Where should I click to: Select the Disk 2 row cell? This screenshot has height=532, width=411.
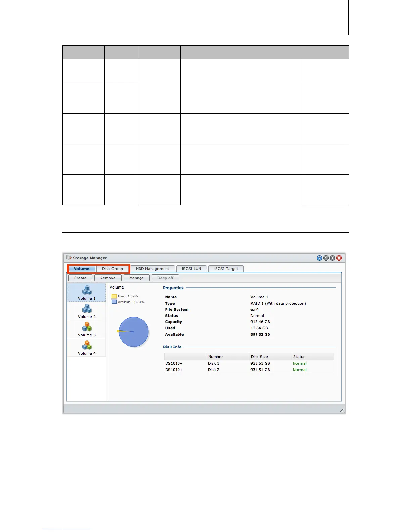pyautogui.click(x=214, y=370)
